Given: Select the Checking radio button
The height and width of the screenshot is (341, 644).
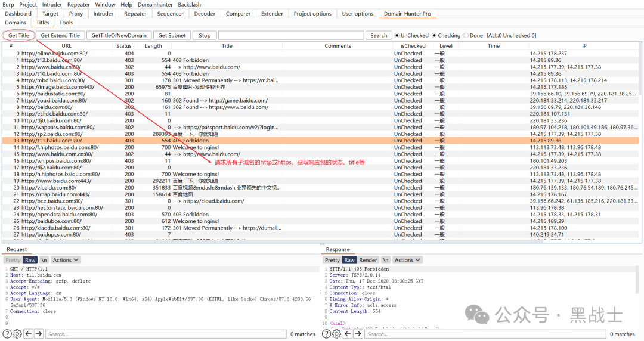Looking at the screenshot, I should [x=434, y=35].
